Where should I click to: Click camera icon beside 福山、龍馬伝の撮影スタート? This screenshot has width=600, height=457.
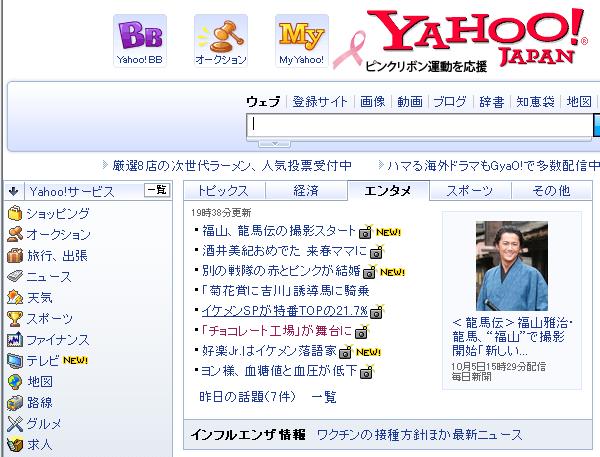point(365,231)
